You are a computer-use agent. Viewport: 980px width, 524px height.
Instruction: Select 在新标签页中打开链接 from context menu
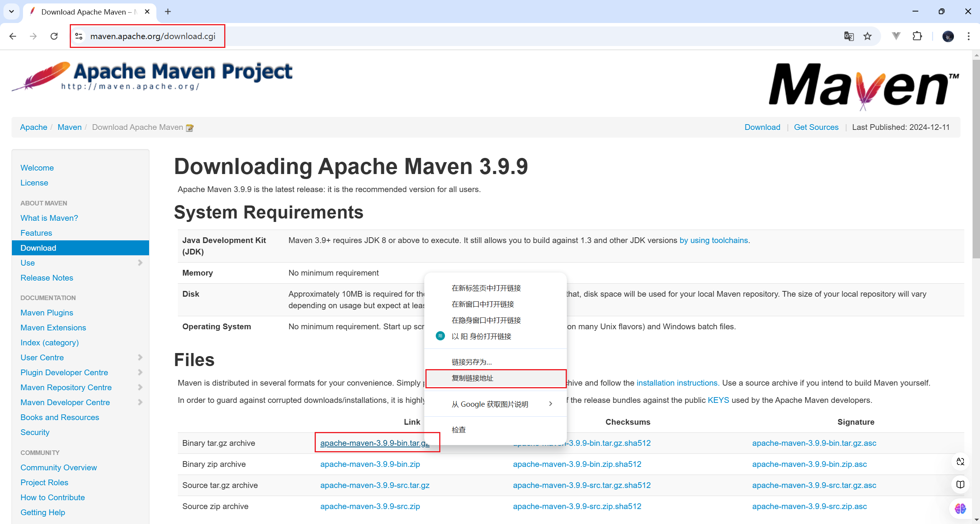tap(496, 288)
